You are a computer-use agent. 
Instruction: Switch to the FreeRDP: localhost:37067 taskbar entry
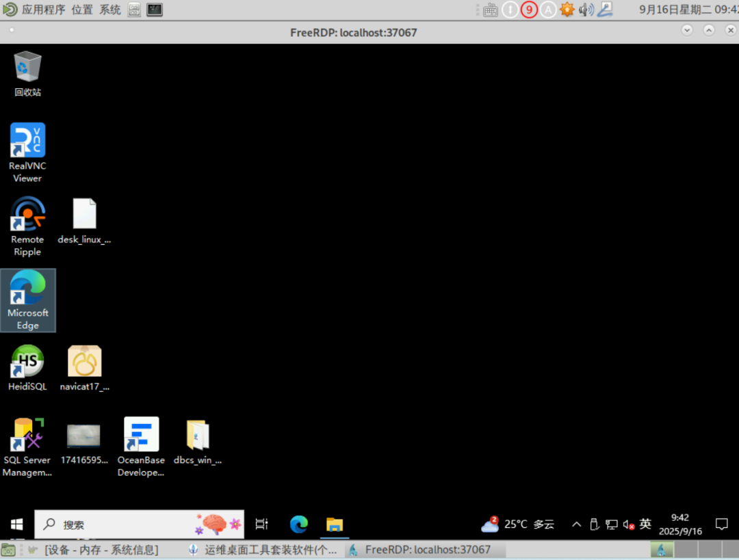click(426, 550)
